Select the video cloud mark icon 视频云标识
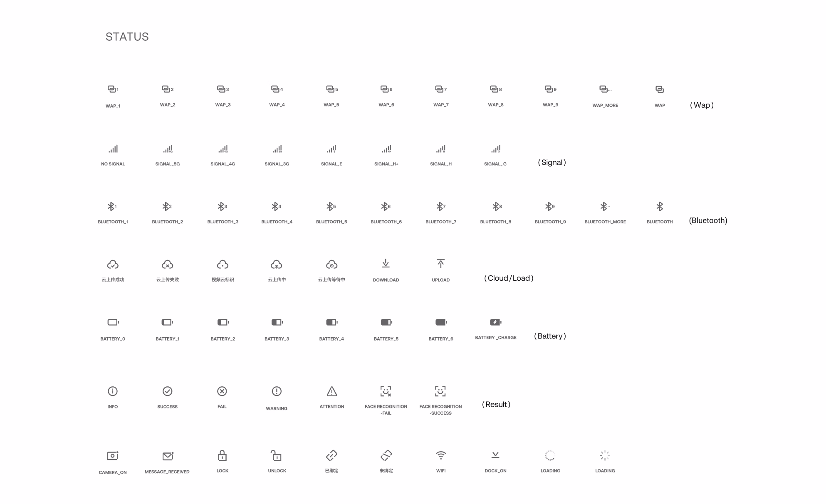Screen dimensions: 826x504 tap(223, 264)
